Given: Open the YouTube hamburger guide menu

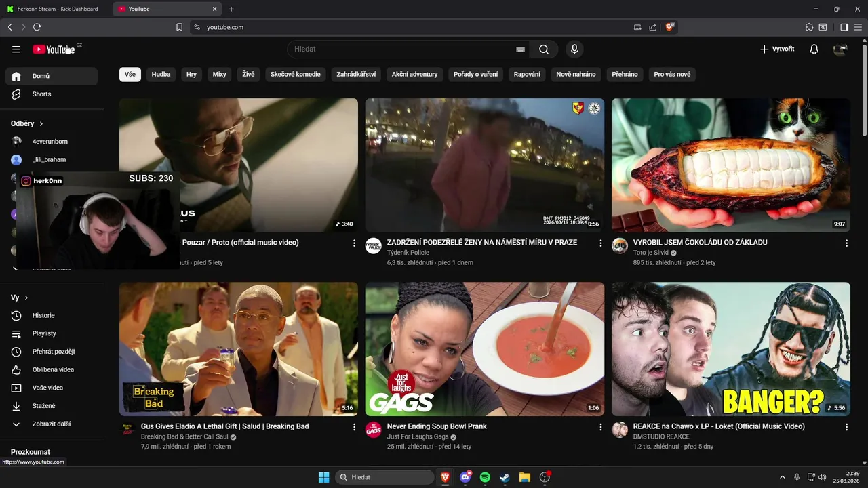Looking at the screenshot, I should coord(16,49).
